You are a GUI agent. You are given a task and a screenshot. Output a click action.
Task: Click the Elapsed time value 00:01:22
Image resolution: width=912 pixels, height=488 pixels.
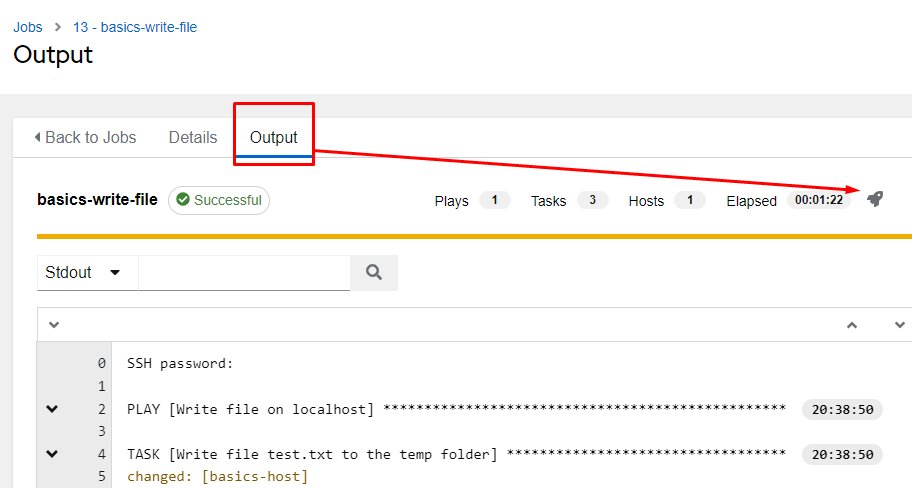coord(818,200)
